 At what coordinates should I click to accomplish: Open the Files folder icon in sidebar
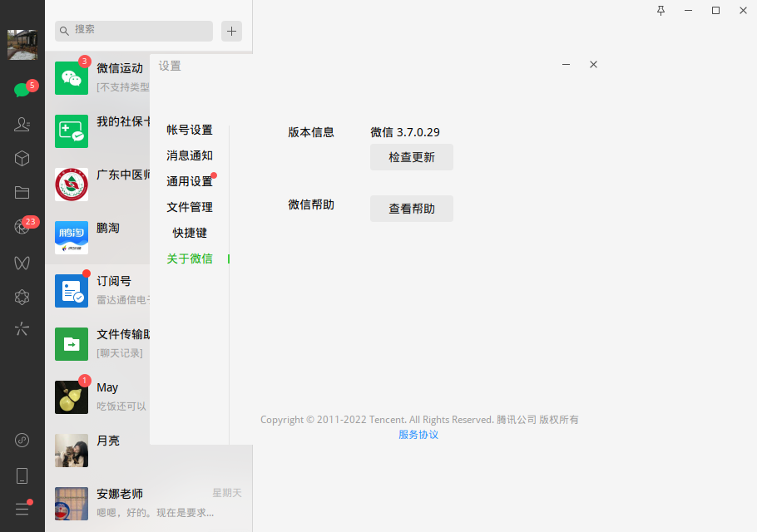(22, 193)
